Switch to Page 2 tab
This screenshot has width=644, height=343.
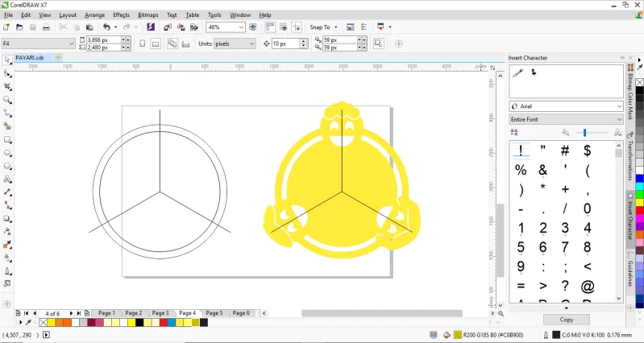[x=134, y=313]
